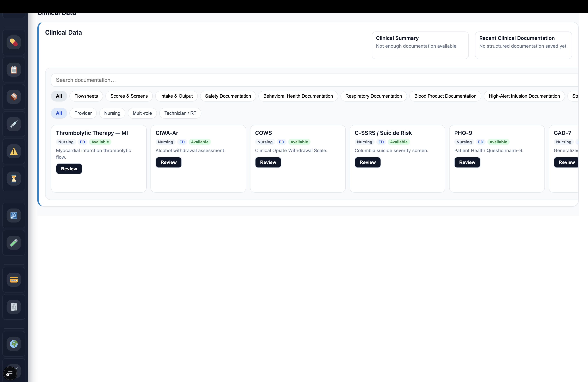The image size is (588, 382).
Task: Review the PHQ-9 questionnaire
Action: 467,162
